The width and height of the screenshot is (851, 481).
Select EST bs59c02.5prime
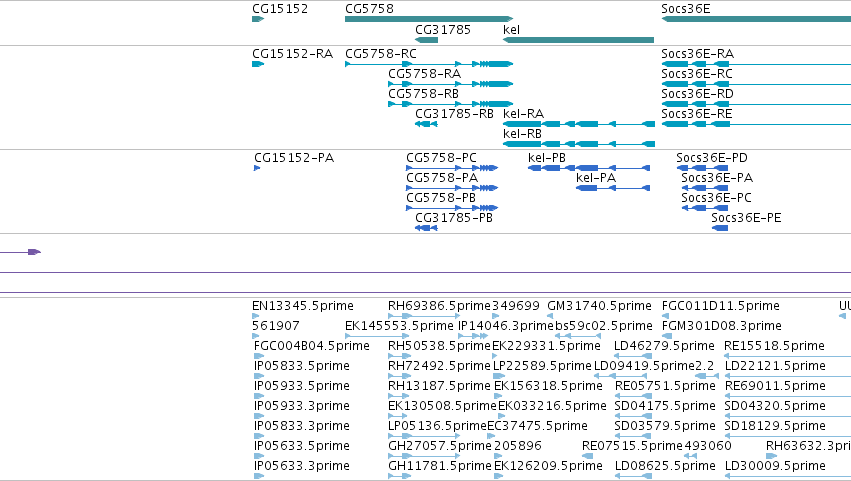(x=604, y=326)
